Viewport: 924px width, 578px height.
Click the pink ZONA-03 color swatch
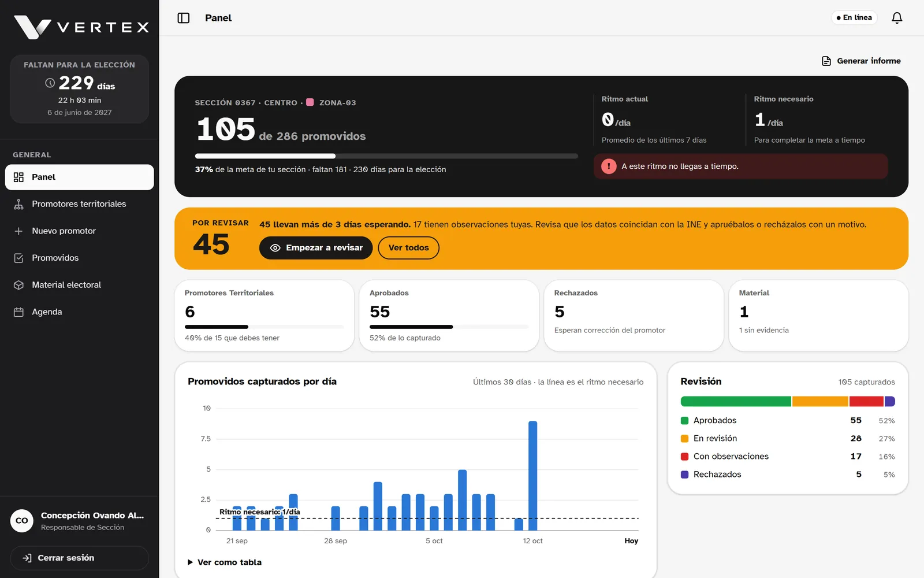pos(310,102)
